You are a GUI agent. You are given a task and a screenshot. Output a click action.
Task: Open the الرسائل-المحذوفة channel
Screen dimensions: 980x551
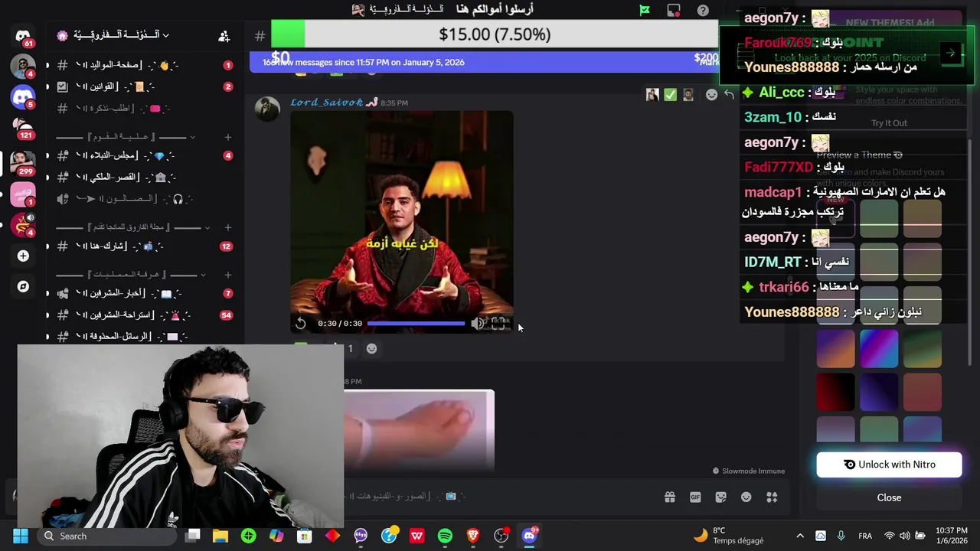coord(144,336)
